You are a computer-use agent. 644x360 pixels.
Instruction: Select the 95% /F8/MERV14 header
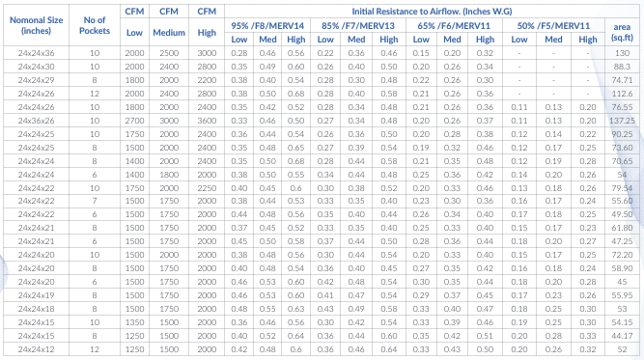(x=267, y=26)
